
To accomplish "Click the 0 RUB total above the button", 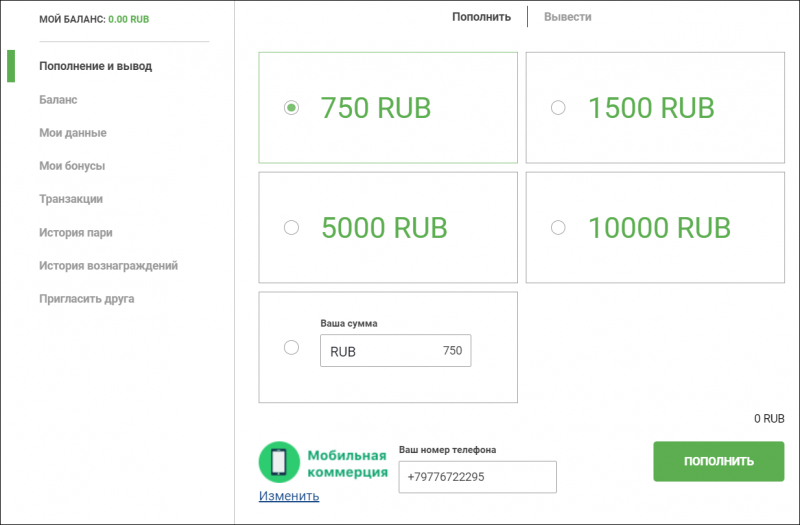I will point(769,419).
